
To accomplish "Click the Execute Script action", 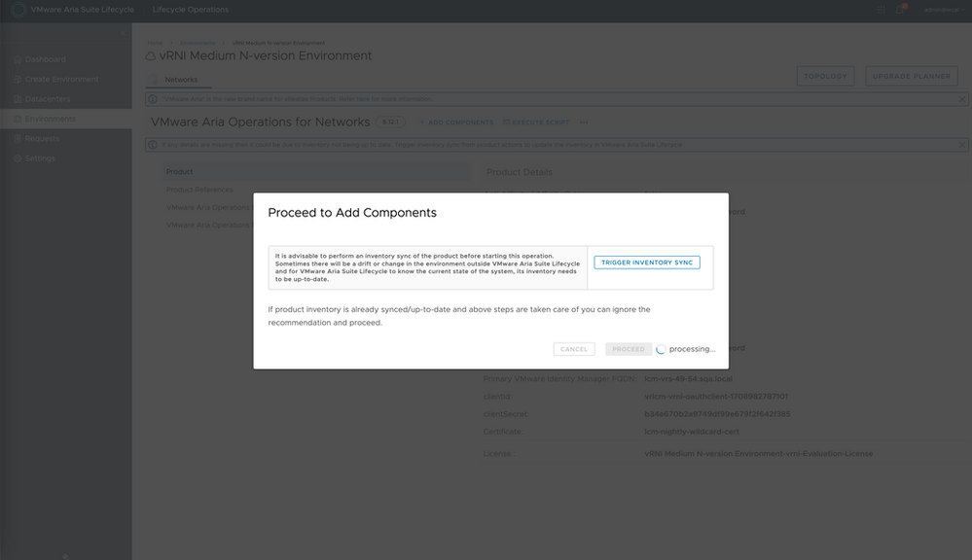I will [536, 122].
